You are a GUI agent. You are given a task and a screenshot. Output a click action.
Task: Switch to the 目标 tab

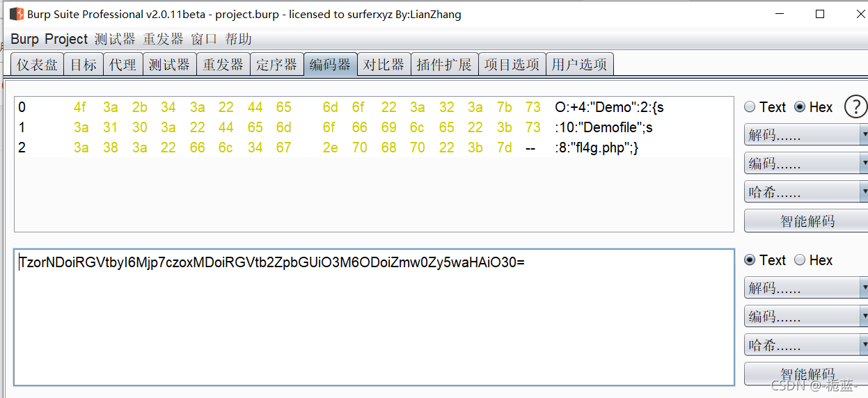point(84,64)
